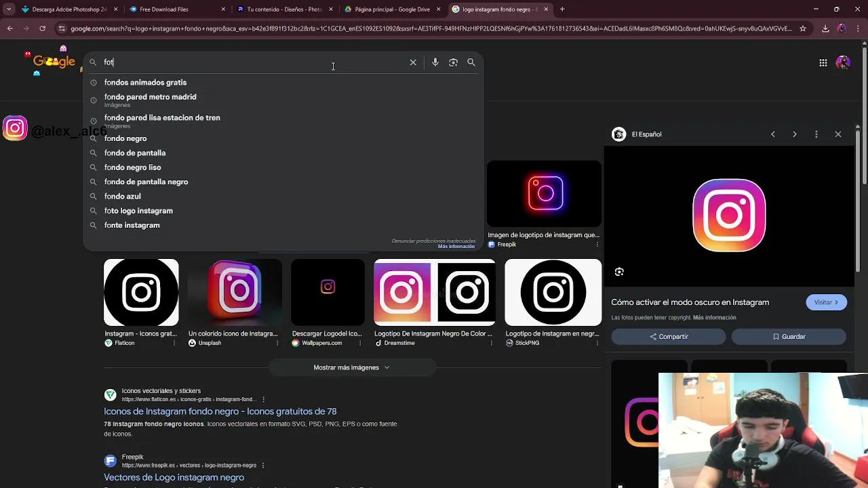Open options for Flaticon image result
Viewport: 868px width, 488px height.
(174, 343)
